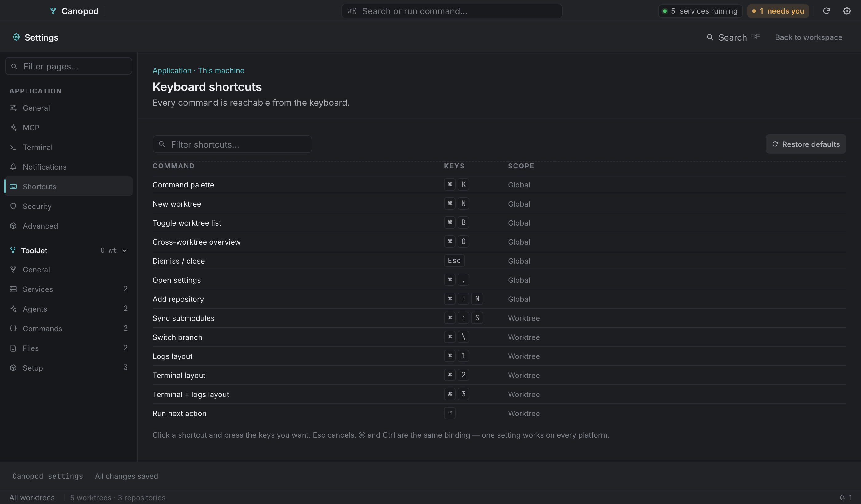The image size is (861, 504).
Task: Edit the Esc key for Dismiss / close
Action: coord(454,261)
